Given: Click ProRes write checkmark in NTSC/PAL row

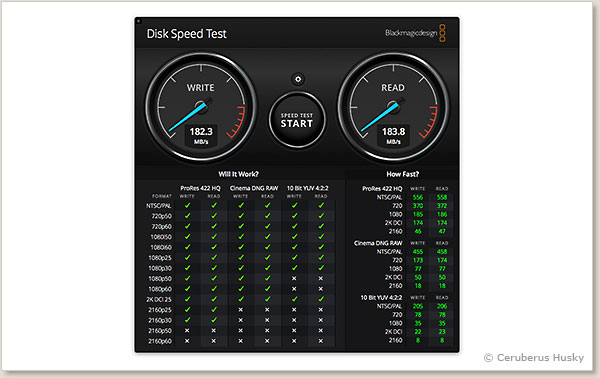Looking at the screenshot, I should coord(188,205).
